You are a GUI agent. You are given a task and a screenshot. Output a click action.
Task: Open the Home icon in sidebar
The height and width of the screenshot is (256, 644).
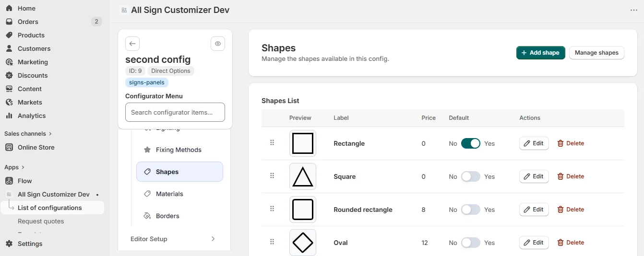pos(9,8)
